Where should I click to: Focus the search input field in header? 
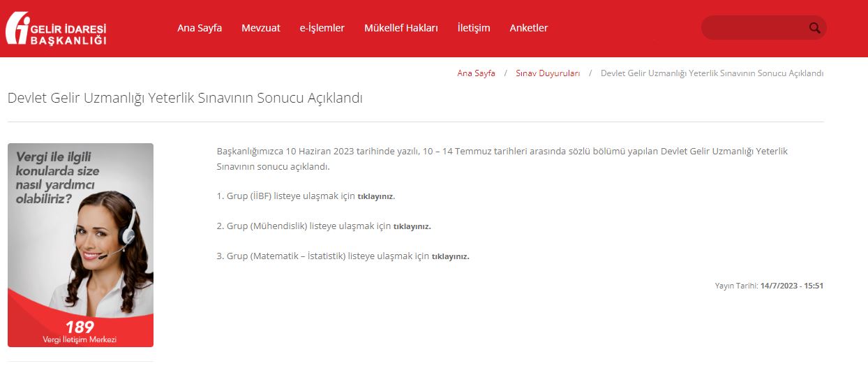click(754, 28)
